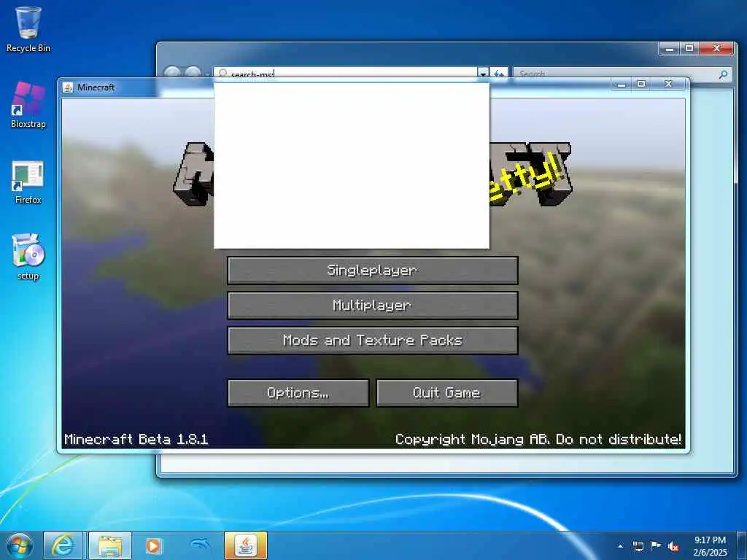The width and height of the screenshot is (747, 560).
Task: Open Mods and Texture Packs
Action: tap(373, 341)
